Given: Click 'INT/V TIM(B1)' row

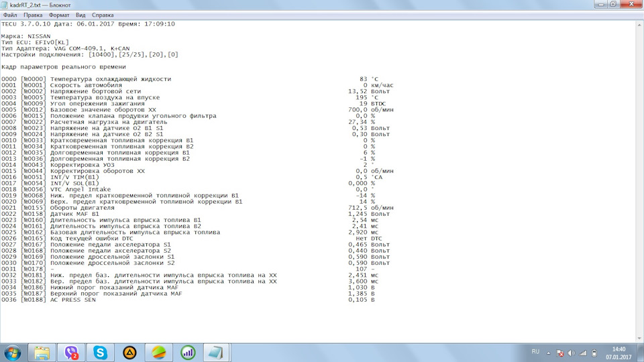Looking at the screenshot, I should pos(192,177).
